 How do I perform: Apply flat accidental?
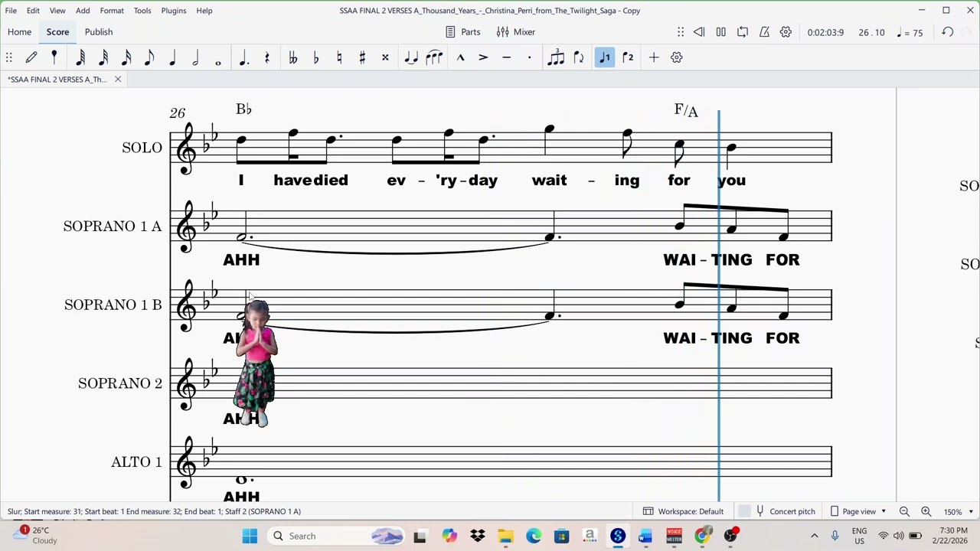[315, 57]
